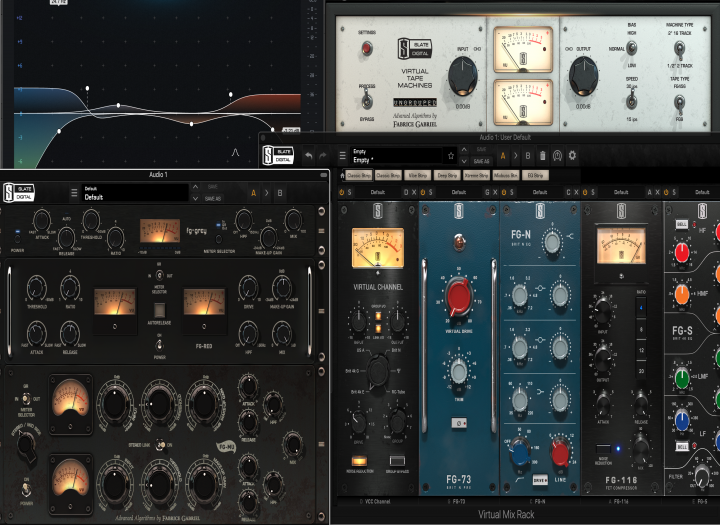Remove module D with its X icon
Image resolution: width=720 pixels, height=525 pixels.
click(x=414, y=192)
